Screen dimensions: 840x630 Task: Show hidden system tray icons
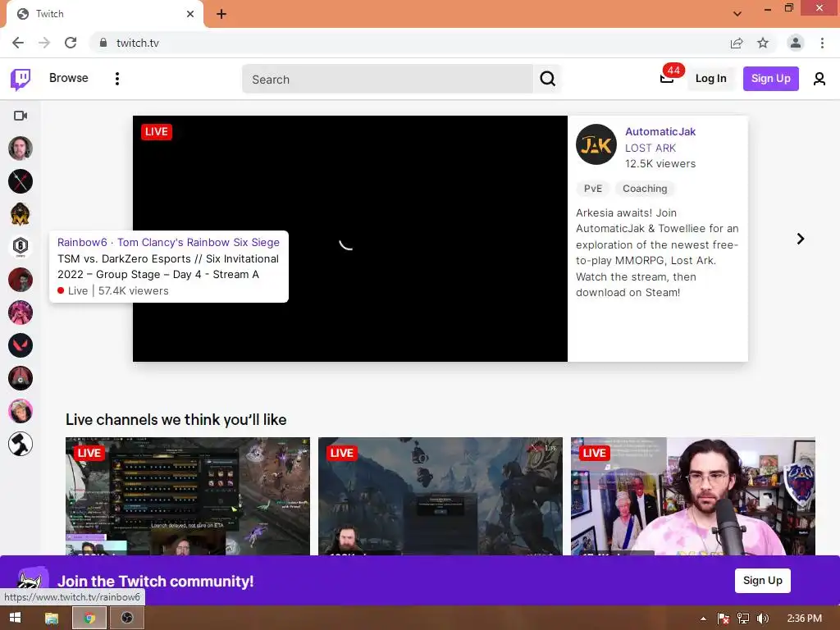point(703,619)
